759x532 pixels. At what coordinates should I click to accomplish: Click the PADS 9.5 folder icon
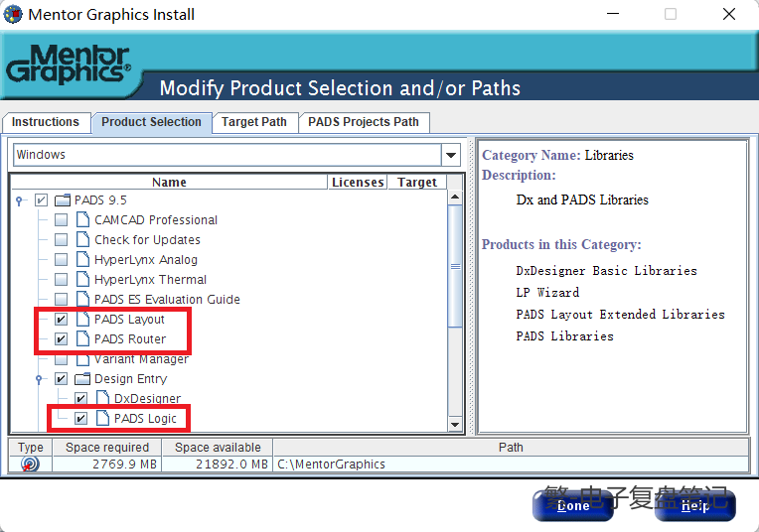pyautogui.click(x=63, y=199)
